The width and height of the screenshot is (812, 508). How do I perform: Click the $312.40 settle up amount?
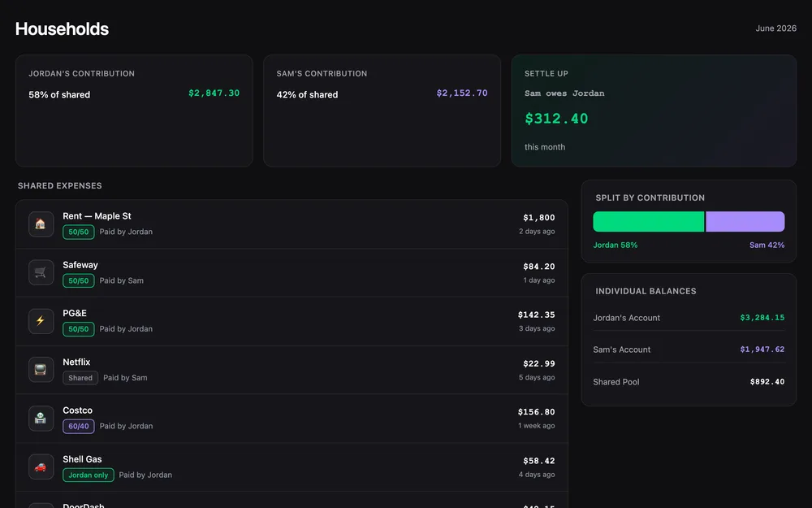[x=556, y=119]
